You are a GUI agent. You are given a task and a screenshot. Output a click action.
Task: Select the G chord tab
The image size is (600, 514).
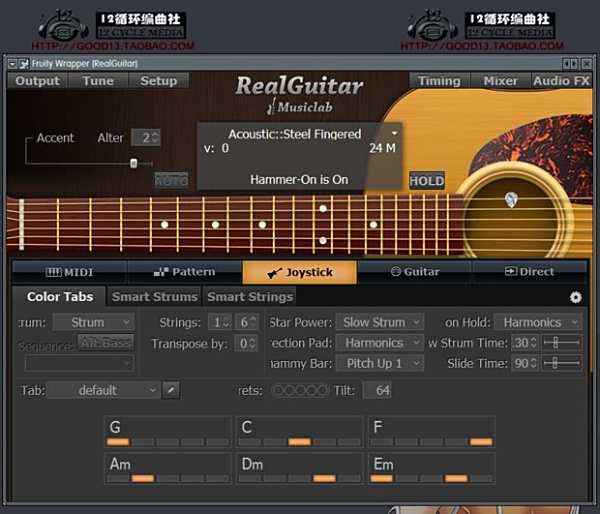pos(168,432)
